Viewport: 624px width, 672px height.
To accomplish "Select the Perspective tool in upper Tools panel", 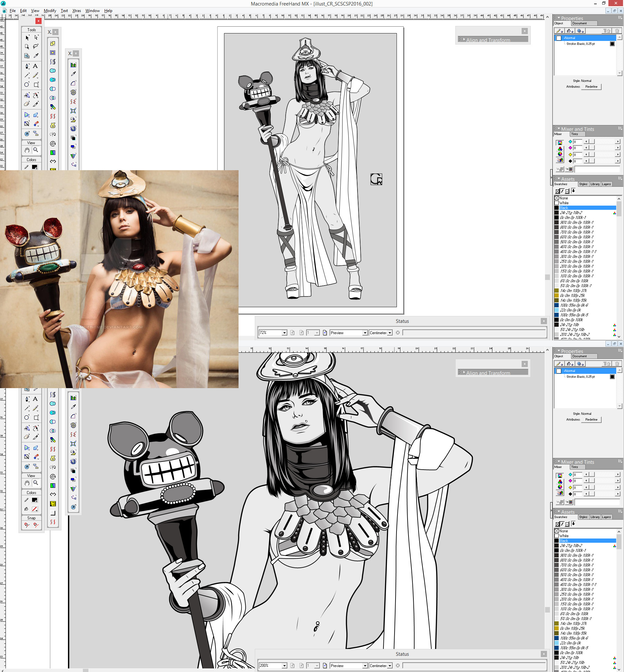I will point(27,115).
